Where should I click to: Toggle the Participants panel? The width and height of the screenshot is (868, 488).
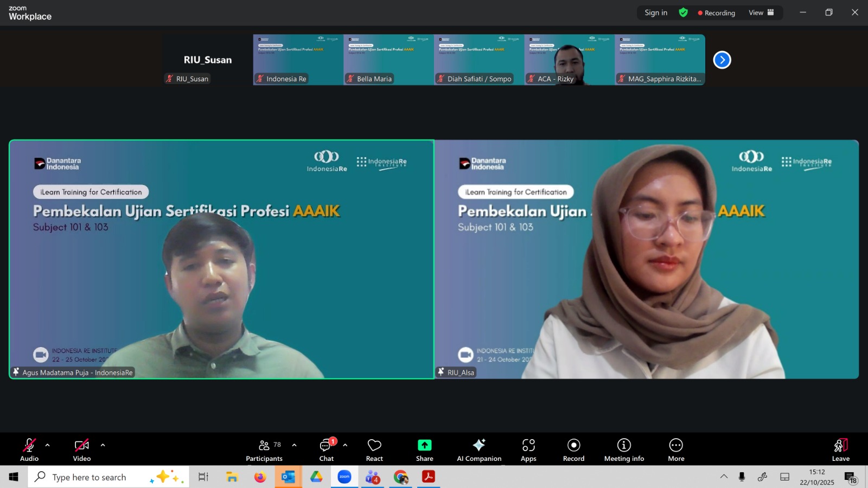coord(264,450)
